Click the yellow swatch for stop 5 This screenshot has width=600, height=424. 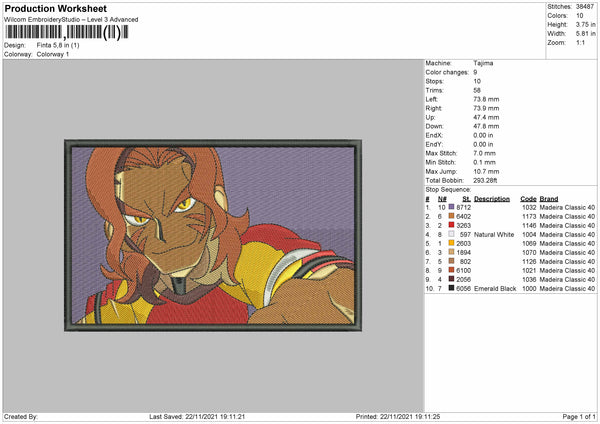(x=451, y=243)
